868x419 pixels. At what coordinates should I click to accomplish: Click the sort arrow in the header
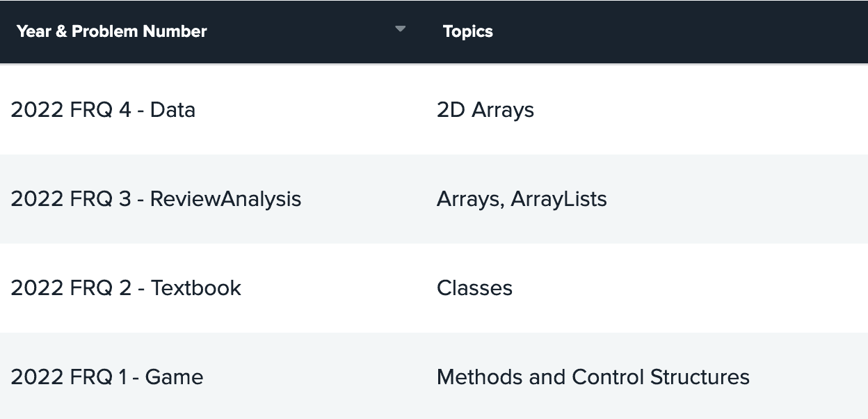pyautogui.click(x=400, y=29)
